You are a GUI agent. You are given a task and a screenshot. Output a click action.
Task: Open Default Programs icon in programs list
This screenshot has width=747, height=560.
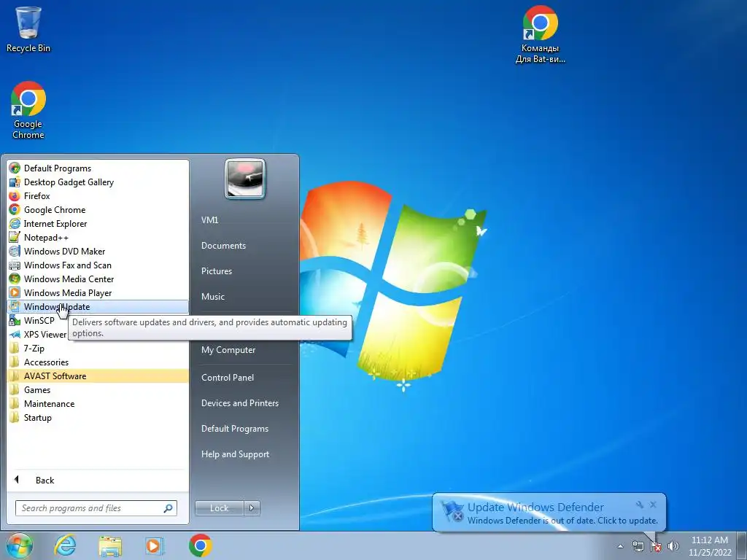point(15,168)
